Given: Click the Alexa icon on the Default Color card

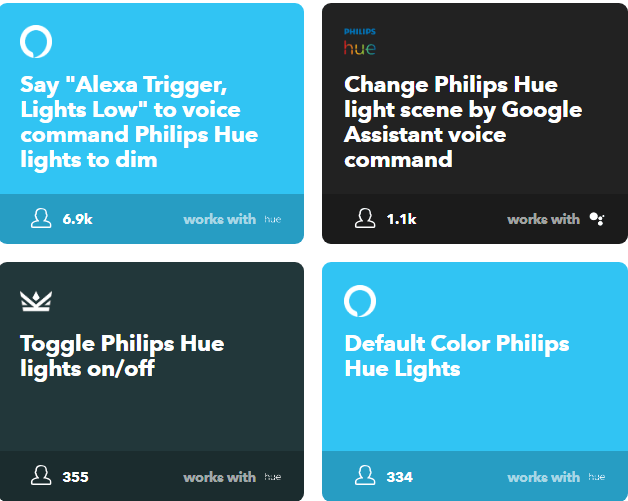Looking at the screenshot, I should [360, 301].
